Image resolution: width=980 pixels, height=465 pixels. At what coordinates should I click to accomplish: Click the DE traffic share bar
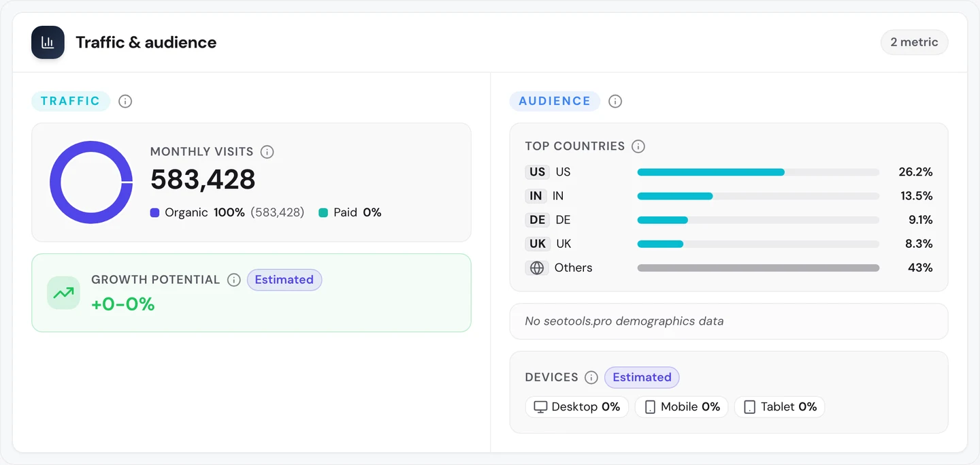(758, 220)
